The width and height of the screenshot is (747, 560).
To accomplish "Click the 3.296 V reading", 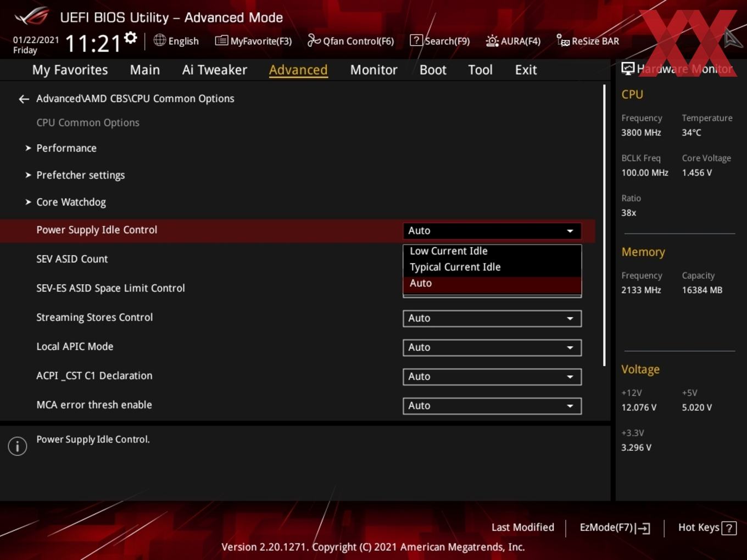I will (x=636, y=447).
